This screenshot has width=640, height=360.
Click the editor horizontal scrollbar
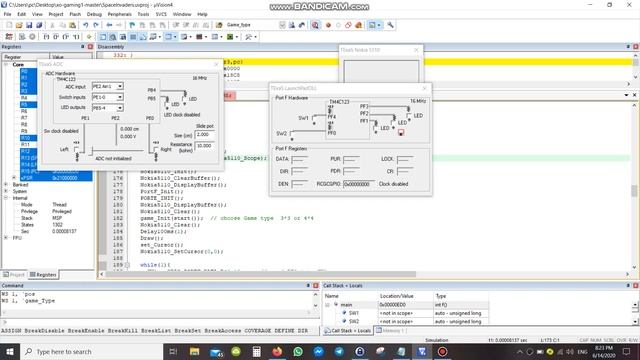[x=260, y=274]
